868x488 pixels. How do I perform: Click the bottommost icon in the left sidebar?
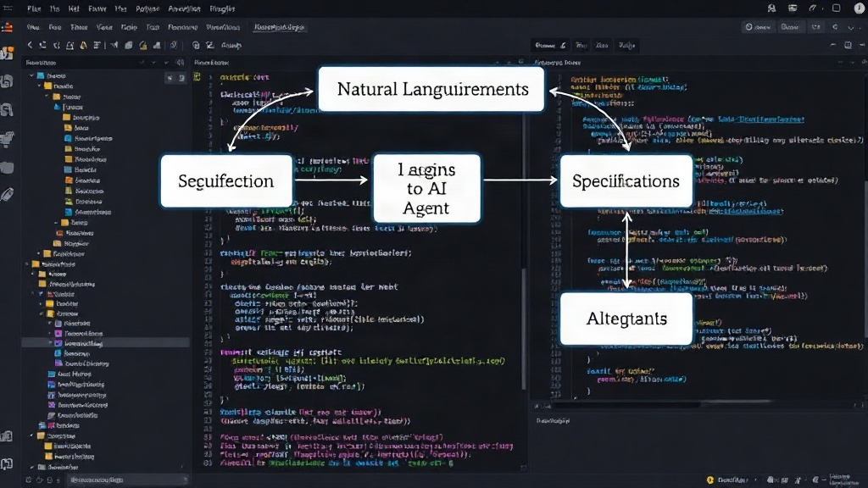[x=7, y=463]
